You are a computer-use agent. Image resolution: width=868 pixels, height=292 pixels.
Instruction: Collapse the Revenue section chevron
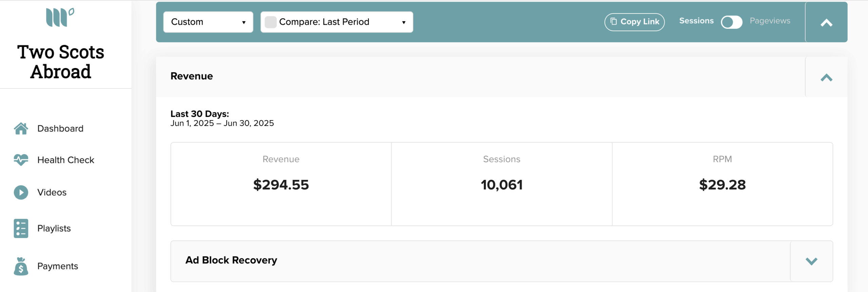(826, 78)
